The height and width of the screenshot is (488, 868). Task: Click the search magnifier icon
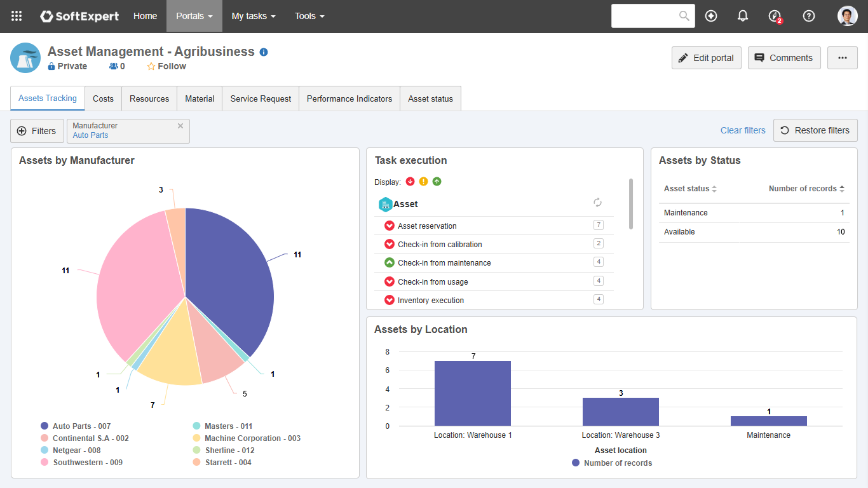click(x=684, y=16)
